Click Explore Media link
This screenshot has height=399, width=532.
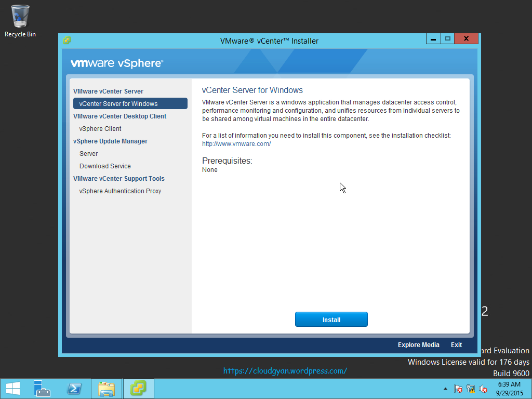418,345
